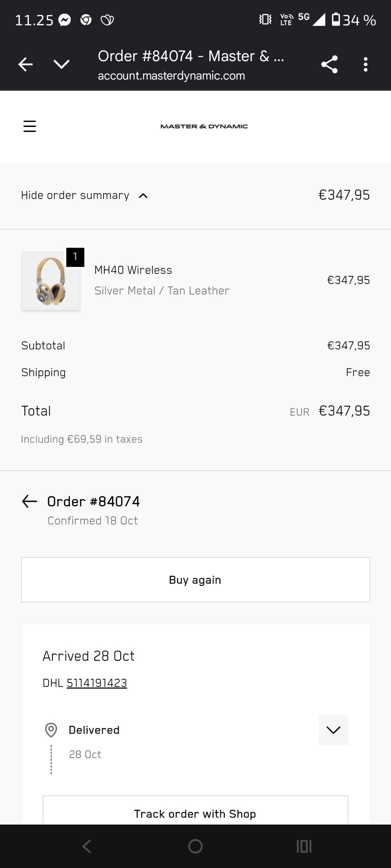391x868 pixels.
Task: Minimize the custom tab with the down chevron
Action: (x=62, y=64)
